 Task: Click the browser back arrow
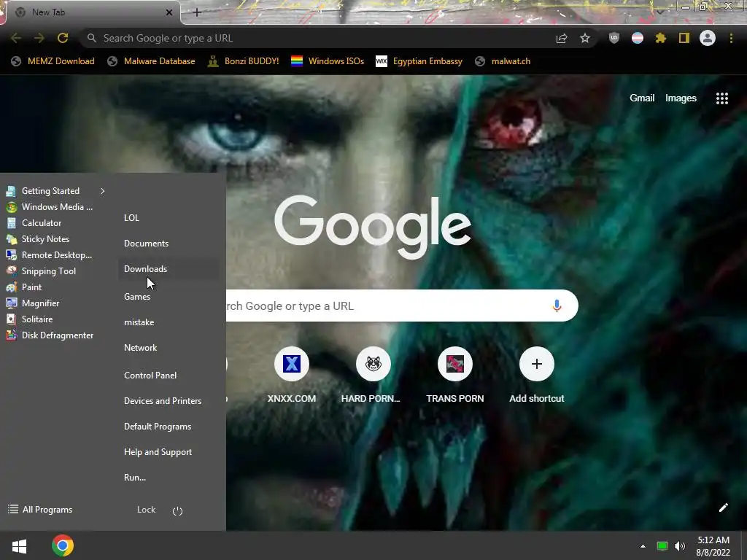click(16, 38)
